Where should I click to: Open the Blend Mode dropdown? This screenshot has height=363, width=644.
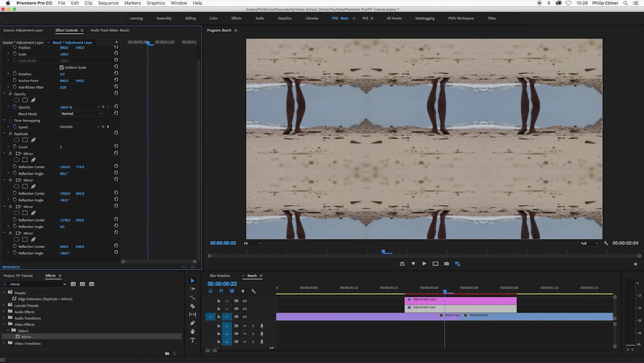[80, 113]
